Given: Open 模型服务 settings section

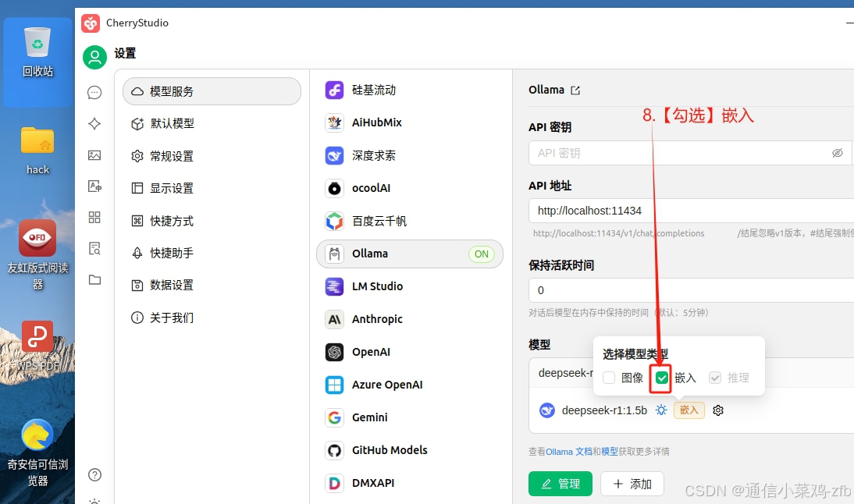Looking at the screenshot, I should click(212, 91).
